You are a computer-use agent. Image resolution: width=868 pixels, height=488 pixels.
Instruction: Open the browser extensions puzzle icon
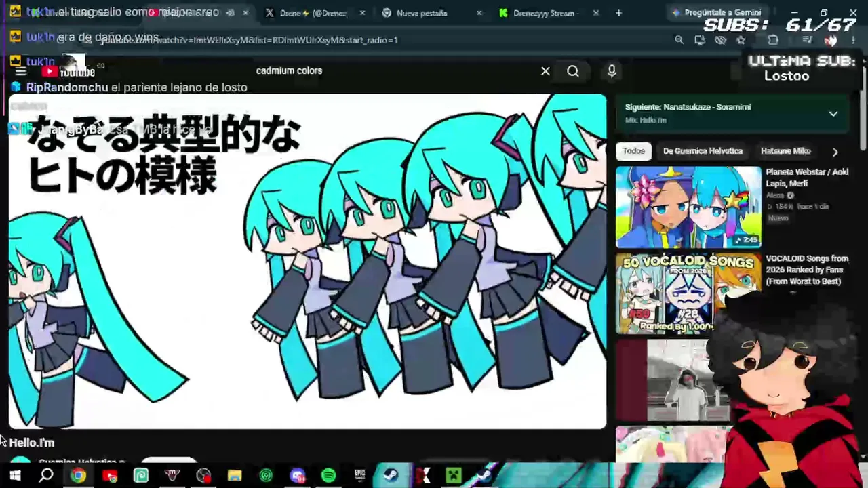pyautogui.click(x=773, y=40)
